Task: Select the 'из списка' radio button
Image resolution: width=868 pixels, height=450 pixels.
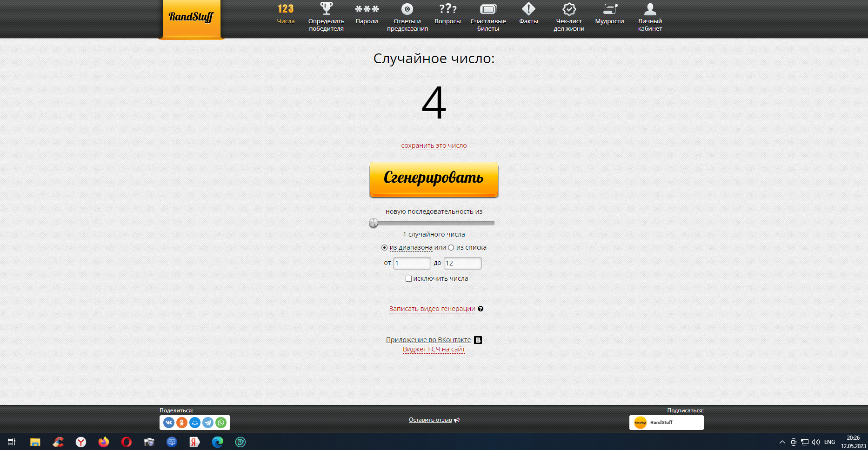Action: click(451, 247)
